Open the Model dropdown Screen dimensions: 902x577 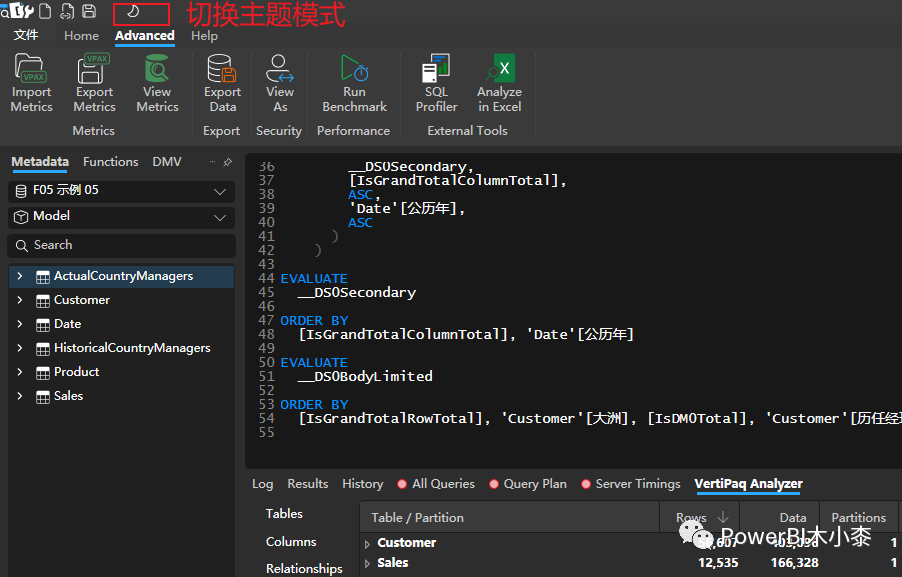[x=220, y=217]
